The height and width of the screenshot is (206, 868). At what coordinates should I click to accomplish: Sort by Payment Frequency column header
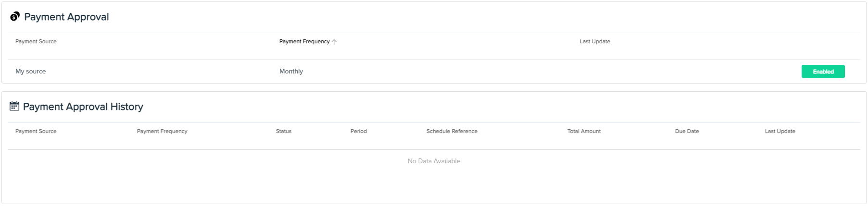(304, 42)
